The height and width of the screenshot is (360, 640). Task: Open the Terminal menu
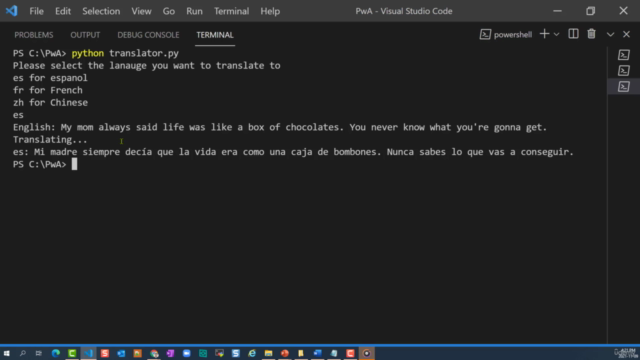click(x=231, y=11)
